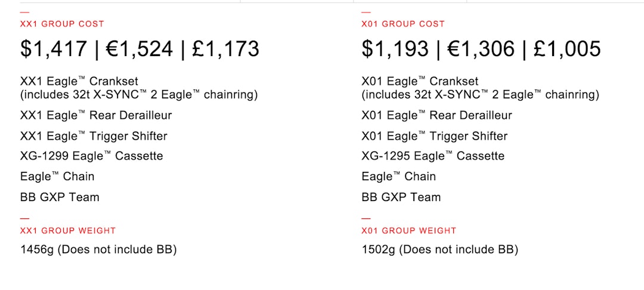Click the X01 GROUP WEIGHT heading
644x290 pixels.
(408, 230)
